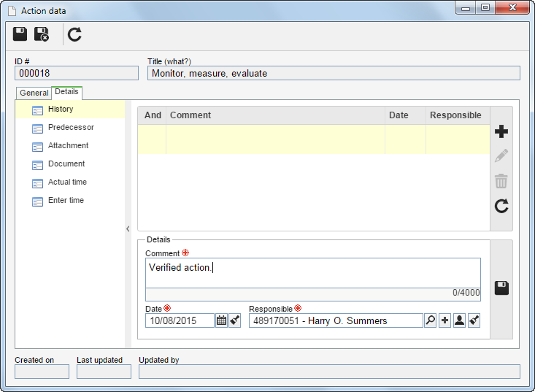Click the Save and exit icon in toolbar

(42, 34)
